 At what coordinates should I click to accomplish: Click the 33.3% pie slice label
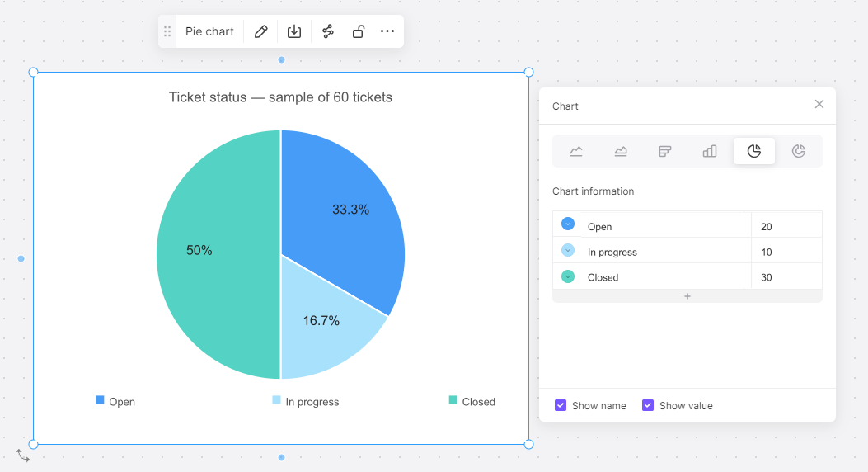click(350, 210)
